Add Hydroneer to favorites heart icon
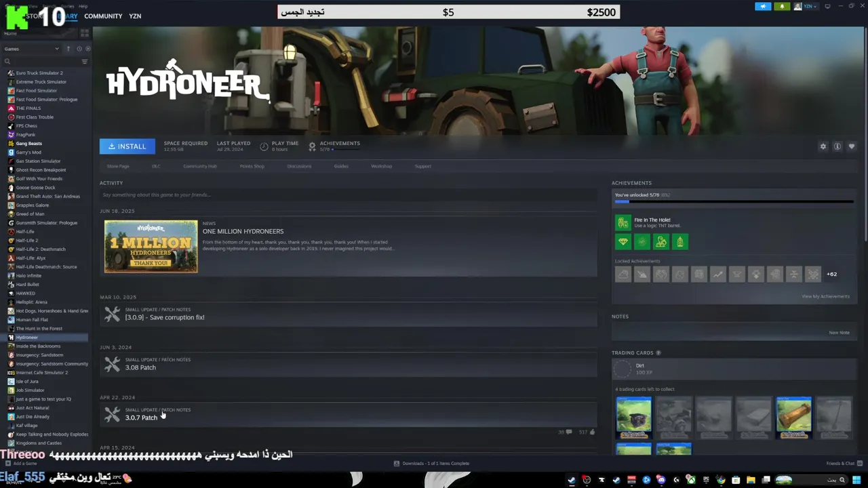Screen dimensions: 868x488 coord(852,146)
